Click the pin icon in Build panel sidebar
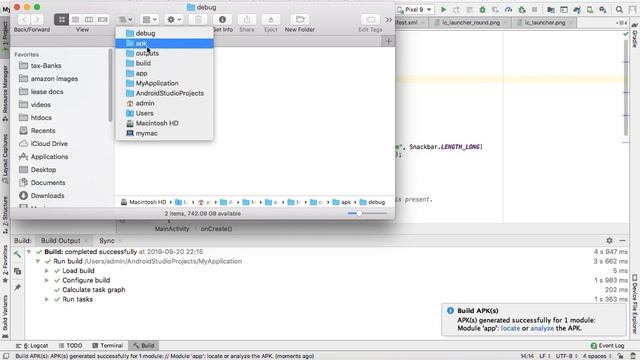Image resolution: width=640 pixels, height=360 pixels. click(17, 288)
